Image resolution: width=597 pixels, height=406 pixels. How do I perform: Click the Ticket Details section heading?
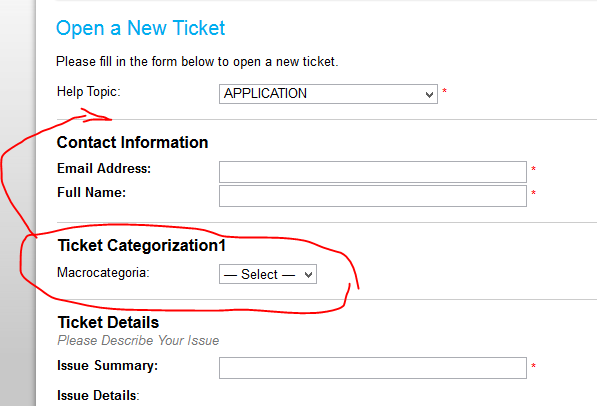[108, 323]
